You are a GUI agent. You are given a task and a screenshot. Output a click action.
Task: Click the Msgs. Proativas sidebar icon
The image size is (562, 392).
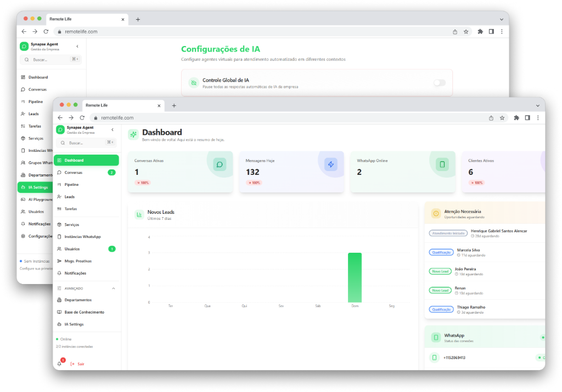click(60, 260)
